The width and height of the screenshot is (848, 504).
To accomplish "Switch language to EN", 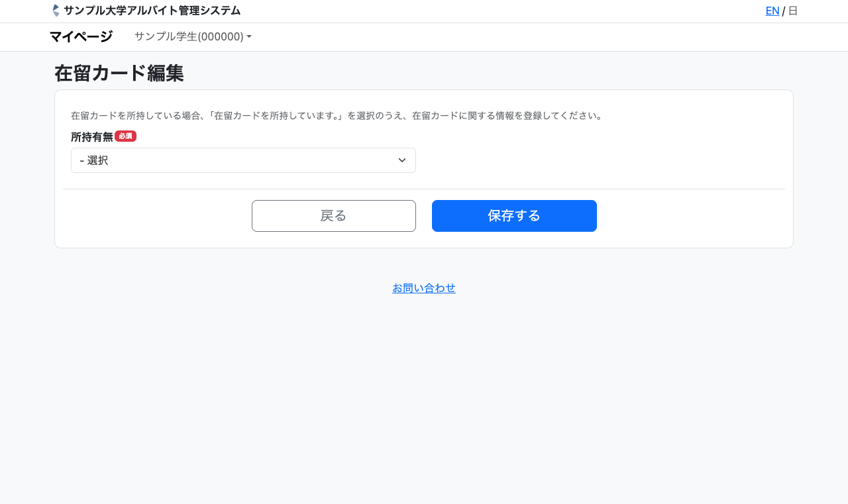I will coord(772,11).
